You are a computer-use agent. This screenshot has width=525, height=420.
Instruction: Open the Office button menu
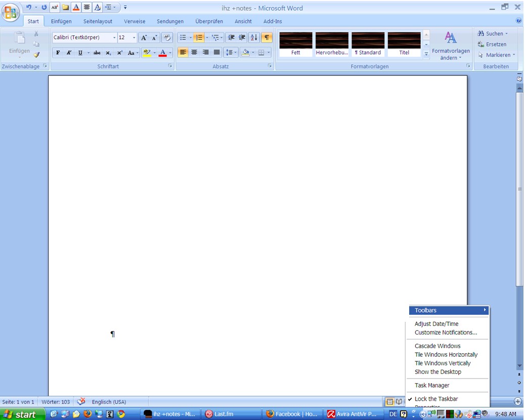click(11, 13)
